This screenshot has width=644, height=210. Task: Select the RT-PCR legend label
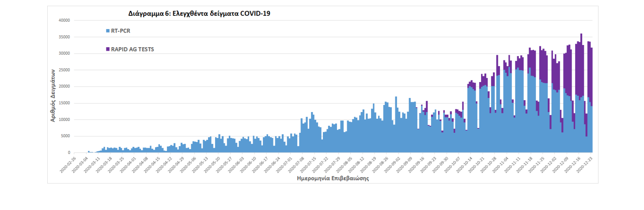coord(121,31)
